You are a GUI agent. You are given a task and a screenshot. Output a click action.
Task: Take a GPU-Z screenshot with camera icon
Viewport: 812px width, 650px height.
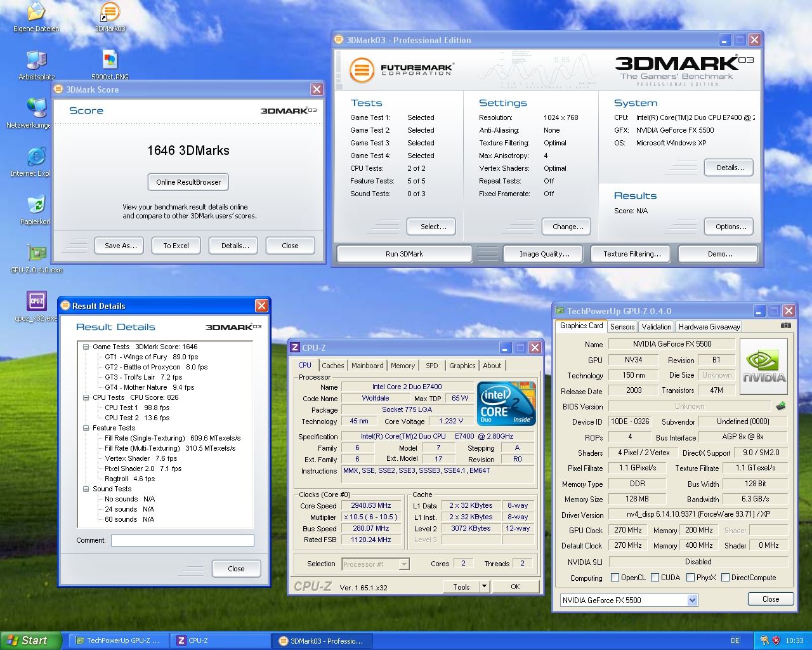(x=786, y=326)
